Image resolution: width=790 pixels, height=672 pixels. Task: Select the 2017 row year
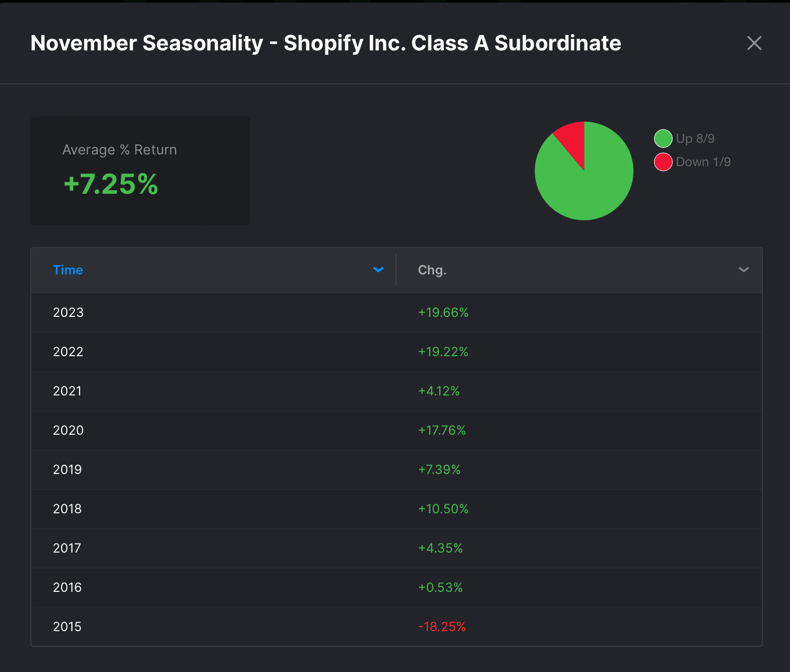(x=67, y=548)
